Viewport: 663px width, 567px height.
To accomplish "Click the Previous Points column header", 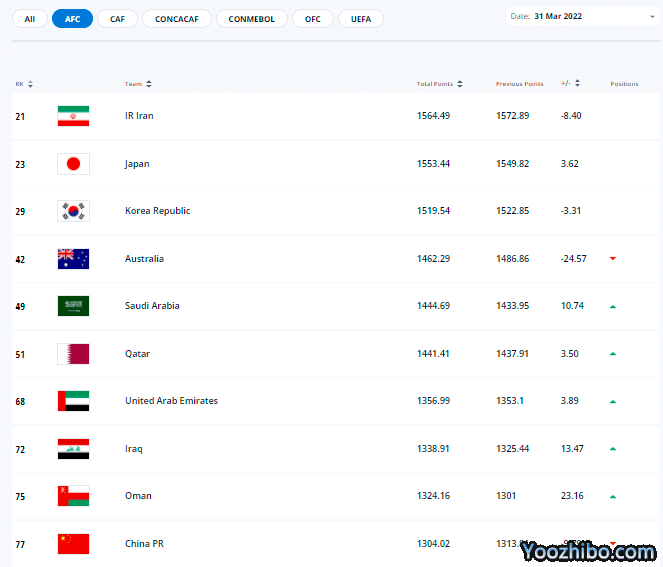I will point(519,84).
